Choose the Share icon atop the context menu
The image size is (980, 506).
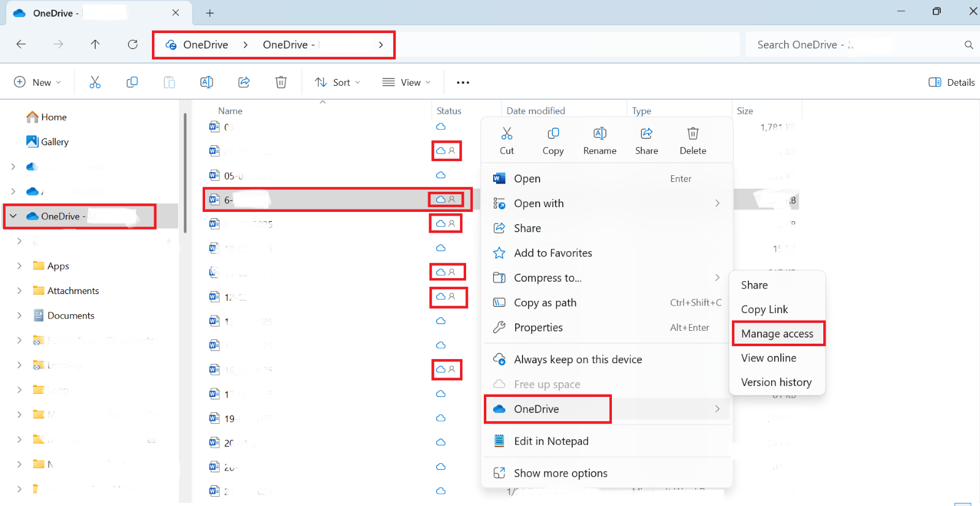tap(646, 142)
